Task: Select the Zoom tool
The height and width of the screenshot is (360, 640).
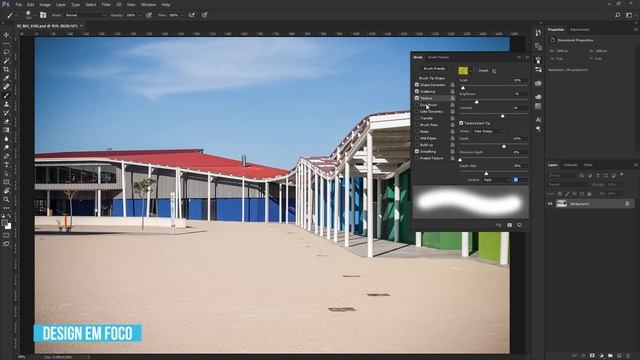Action: pos(6,200)
